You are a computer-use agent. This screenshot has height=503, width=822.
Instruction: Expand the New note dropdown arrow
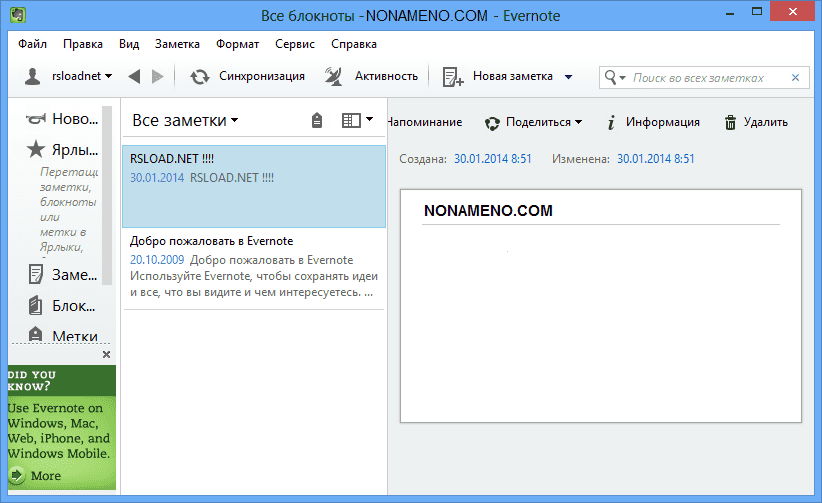[x=568, y=77]
